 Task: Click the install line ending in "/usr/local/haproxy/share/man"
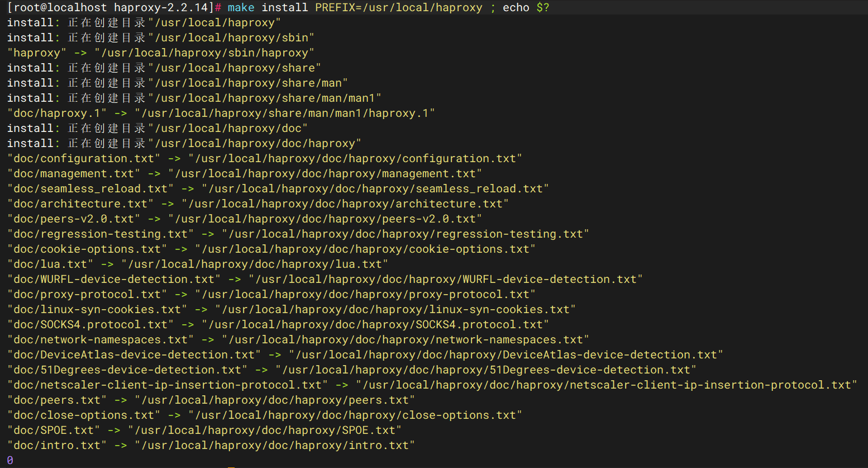pyautogui.click(x=178, y=83)
